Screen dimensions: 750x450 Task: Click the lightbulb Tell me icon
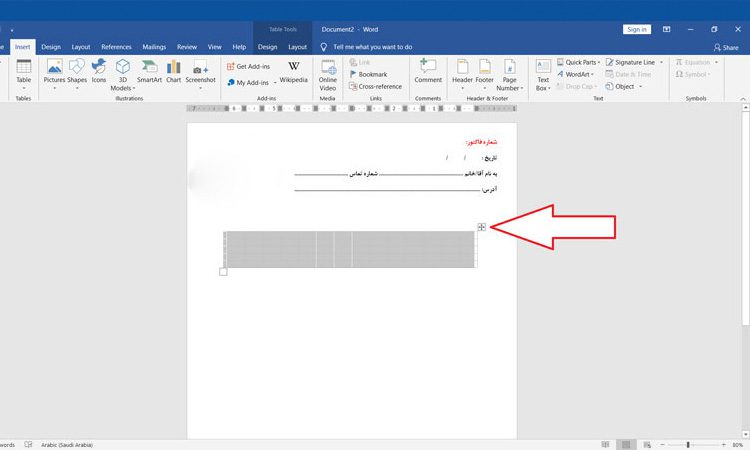point(324,47)
